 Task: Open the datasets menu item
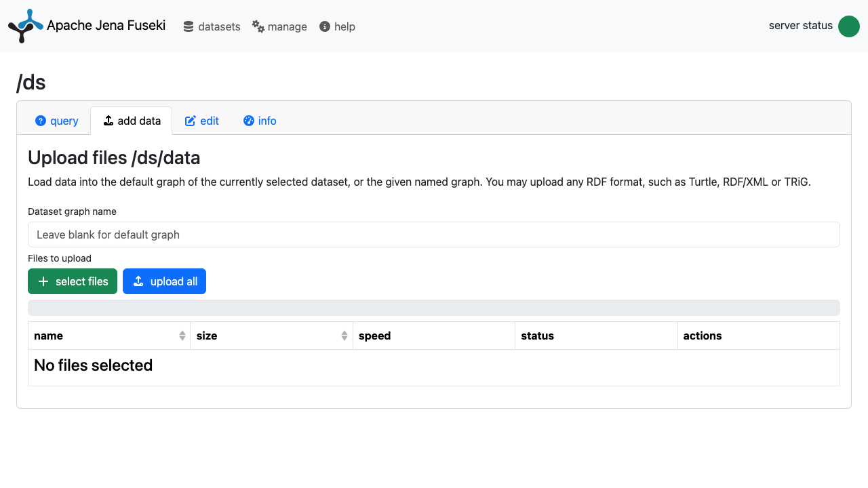212,26
